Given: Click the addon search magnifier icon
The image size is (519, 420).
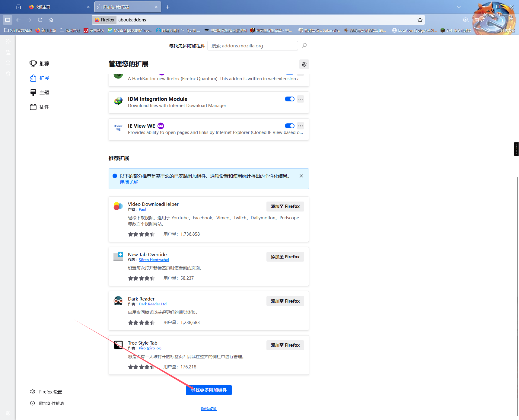Looking at the screenshot, I should pos(304,46).
